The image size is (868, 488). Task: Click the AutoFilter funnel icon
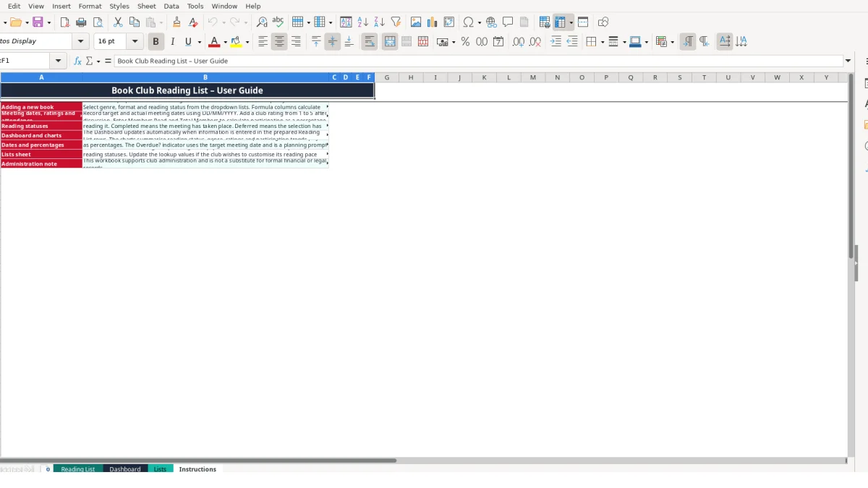396,22
